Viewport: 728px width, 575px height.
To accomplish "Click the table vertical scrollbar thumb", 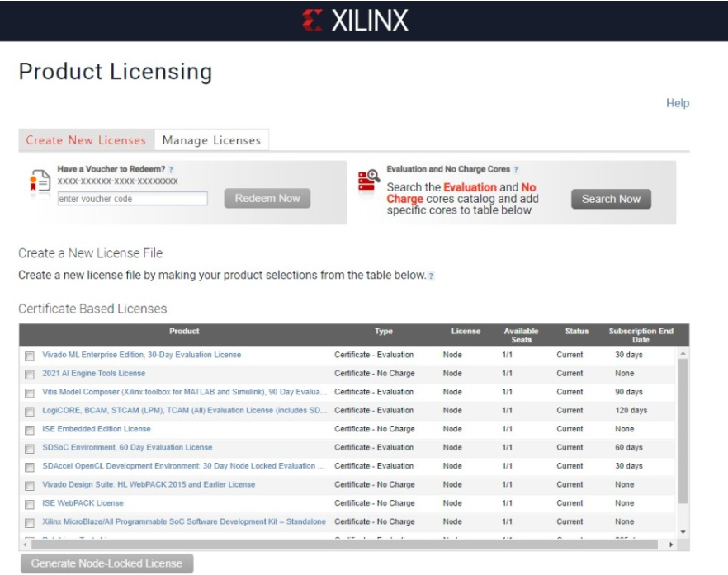I will 683,431.
